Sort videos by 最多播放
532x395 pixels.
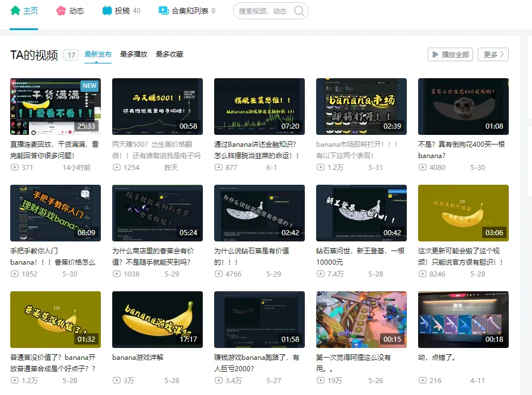point(134,54)
